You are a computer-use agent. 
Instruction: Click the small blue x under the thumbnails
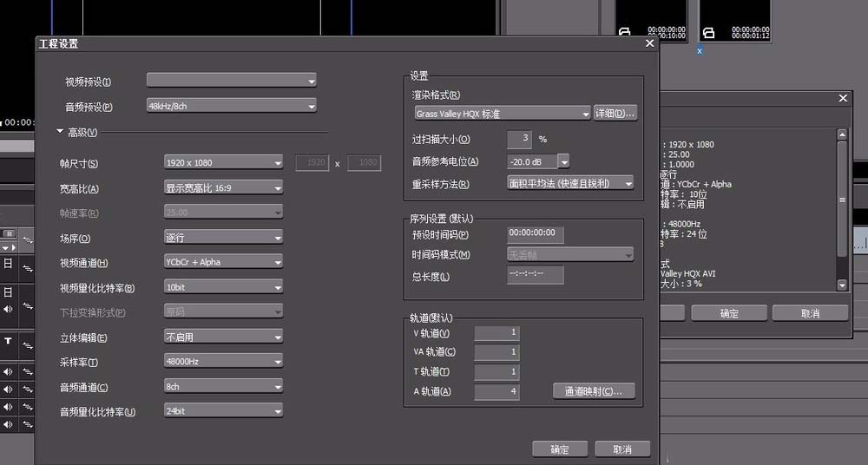[700, 51]
